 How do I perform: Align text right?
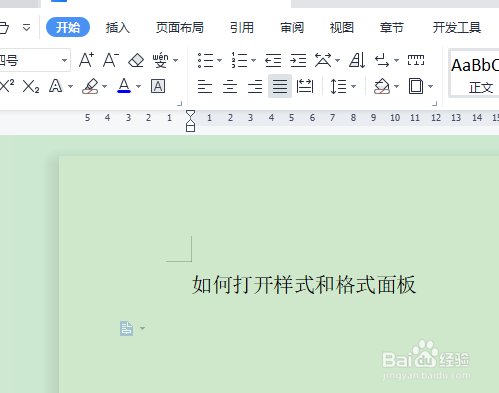(x=255, y=86)
